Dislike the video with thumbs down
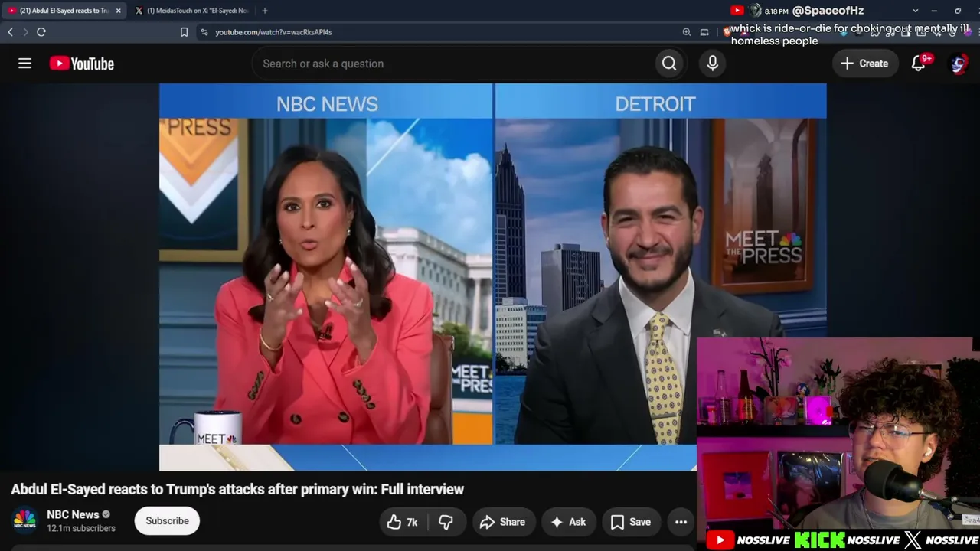 click(x=446, y=522)
